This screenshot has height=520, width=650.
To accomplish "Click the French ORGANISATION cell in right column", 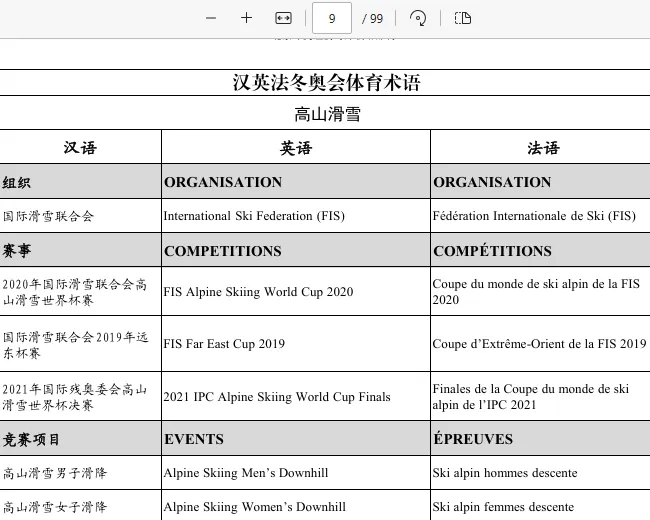I will [x=541, y=182].
